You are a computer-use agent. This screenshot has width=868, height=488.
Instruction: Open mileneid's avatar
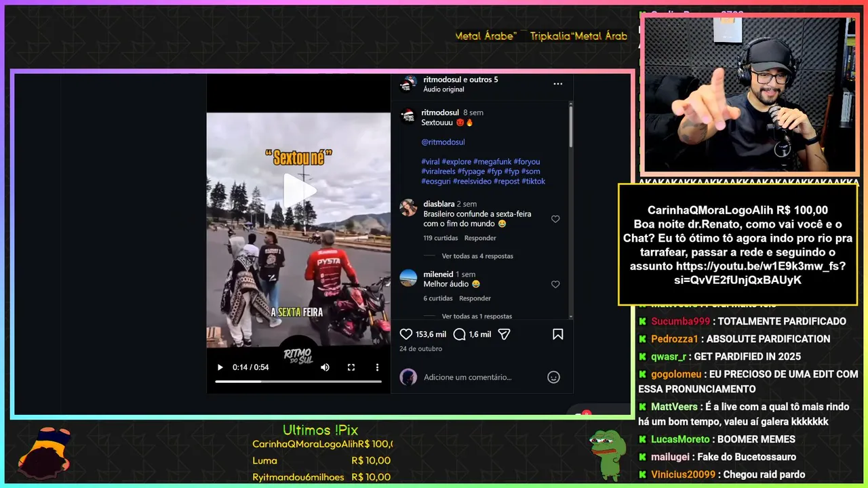(408, 278)
